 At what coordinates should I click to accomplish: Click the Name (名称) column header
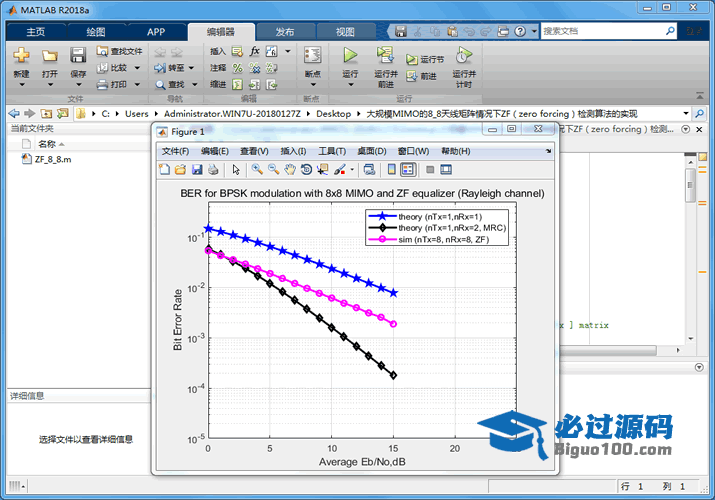point(47,144)
